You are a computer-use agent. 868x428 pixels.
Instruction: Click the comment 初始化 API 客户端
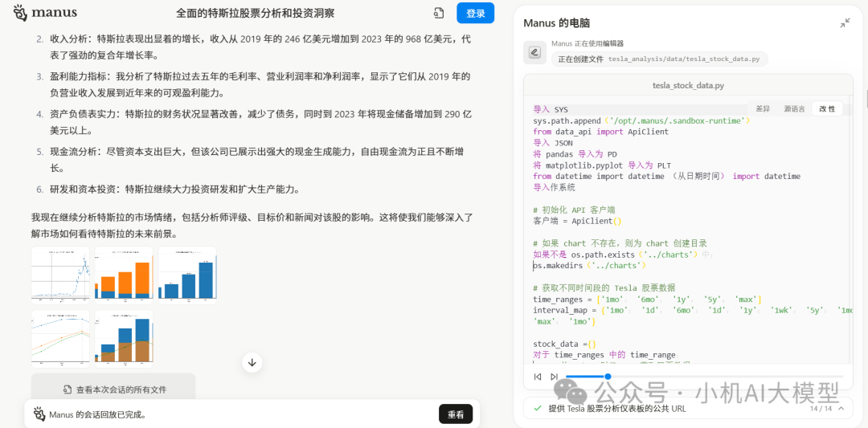pyautogui.click(x=574, y=210)
